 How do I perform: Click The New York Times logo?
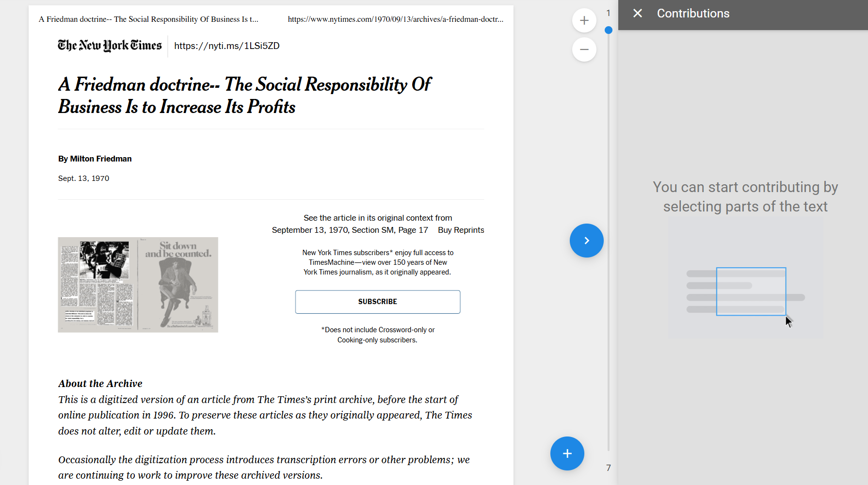click(110, 46)
